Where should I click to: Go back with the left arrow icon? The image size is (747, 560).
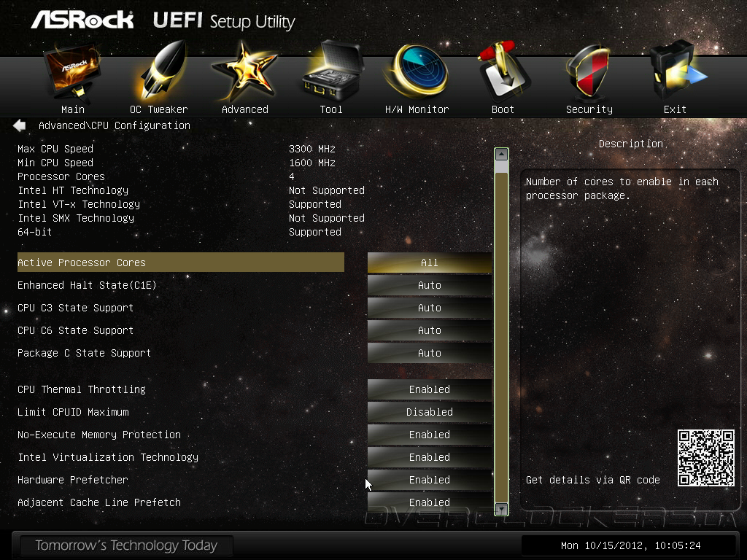tap(20, 125)
